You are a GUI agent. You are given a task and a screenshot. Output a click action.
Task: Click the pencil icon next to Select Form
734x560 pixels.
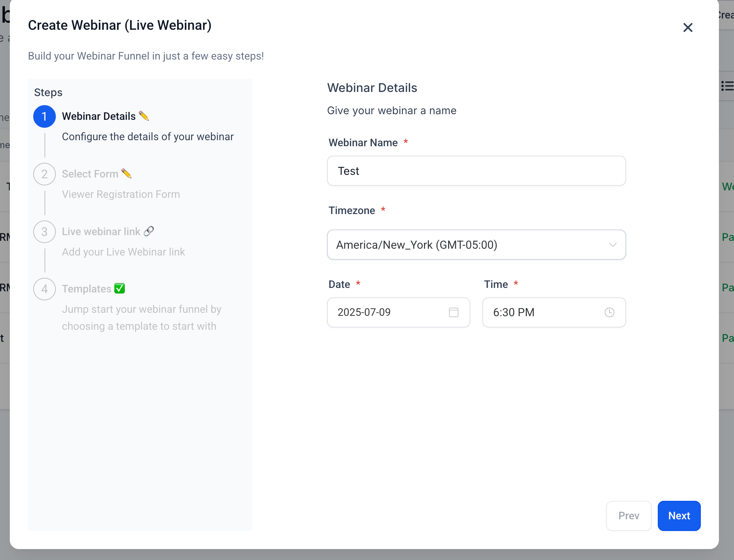click(127, 174)
